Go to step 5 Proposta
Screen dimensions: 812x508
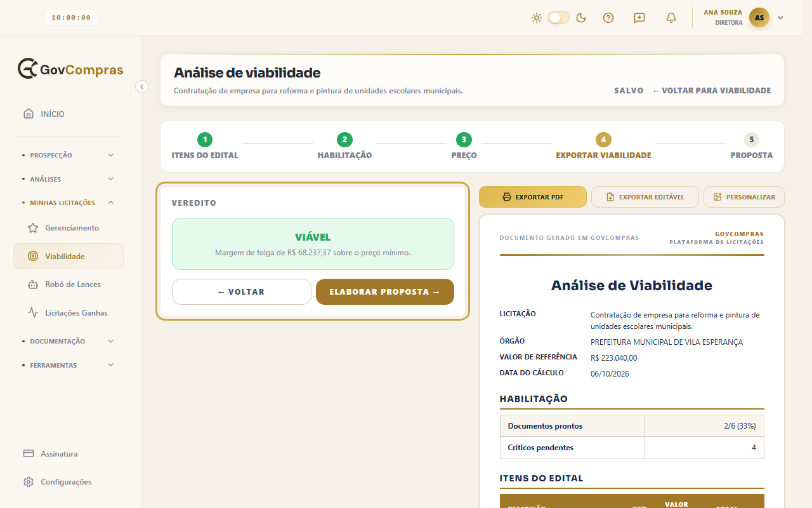pos(751,146)
